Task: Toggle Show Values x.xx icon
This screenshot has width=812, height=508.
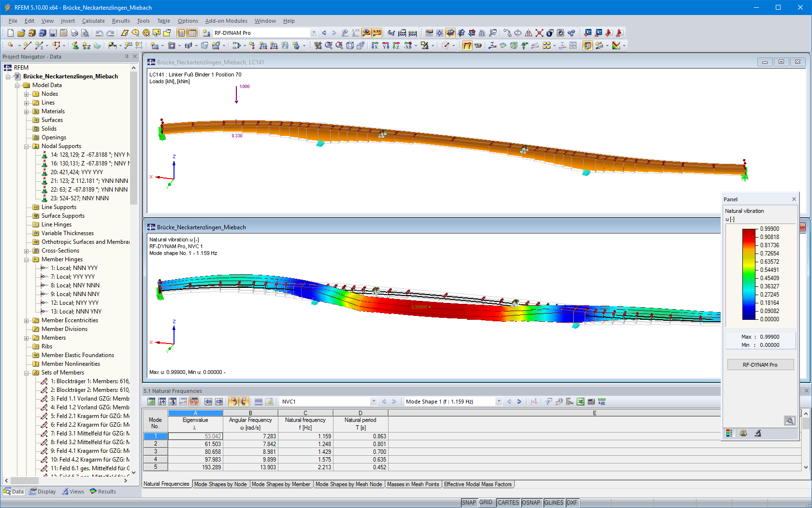Action: click(377, 33)
